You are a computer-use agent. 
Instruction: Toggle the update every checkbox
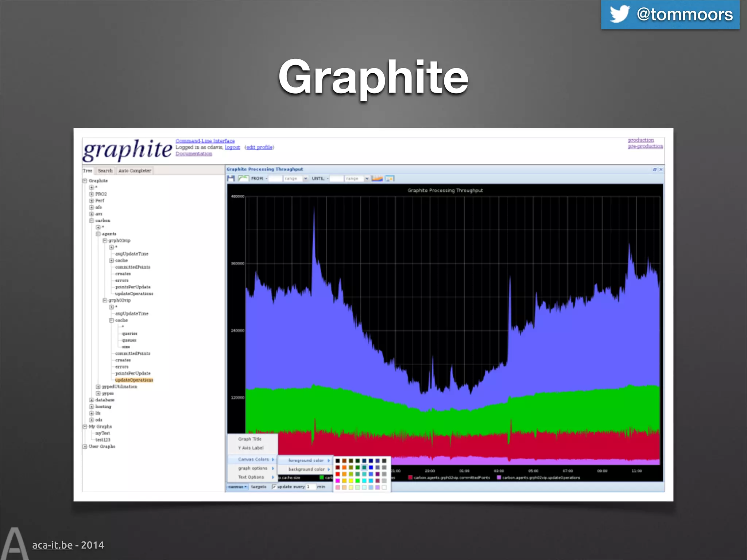pyautogui.click(x=274, y=487)
